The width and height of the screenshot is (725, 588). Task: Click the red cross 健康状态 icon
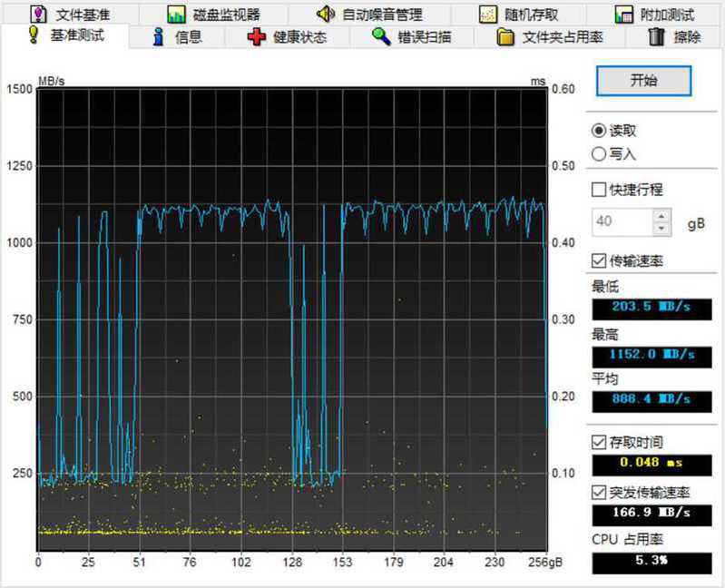pos(257,37)
